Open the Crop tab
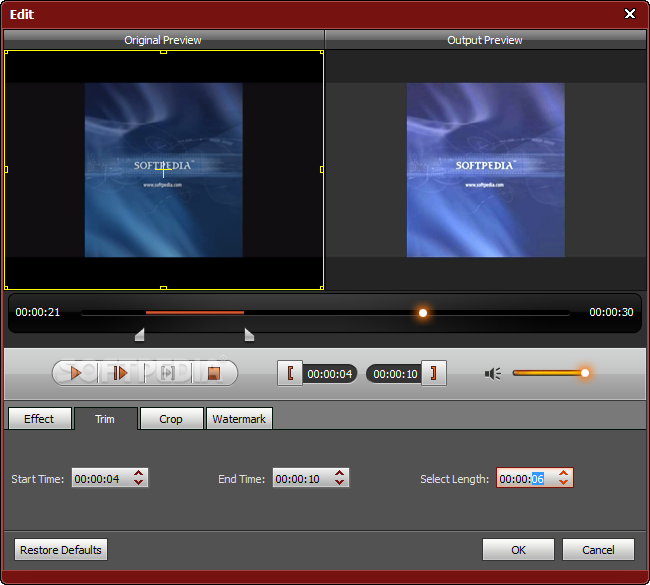This screenshot has height=585, width=650. coord(171,419)
